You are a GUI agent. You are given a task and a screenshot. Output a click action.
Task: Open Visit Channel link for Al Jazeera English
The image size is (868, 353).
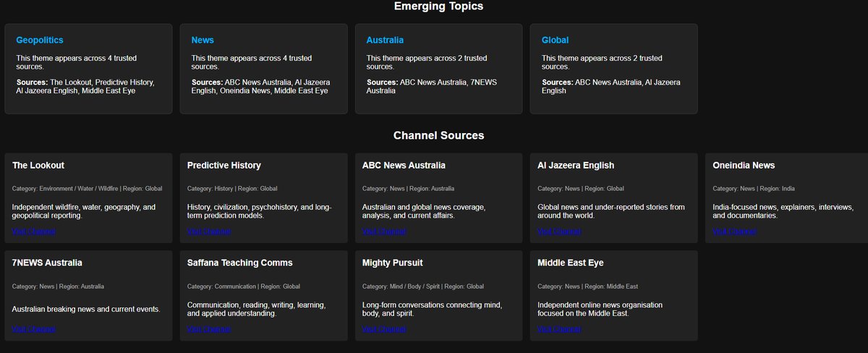click(x=559, y=231)
